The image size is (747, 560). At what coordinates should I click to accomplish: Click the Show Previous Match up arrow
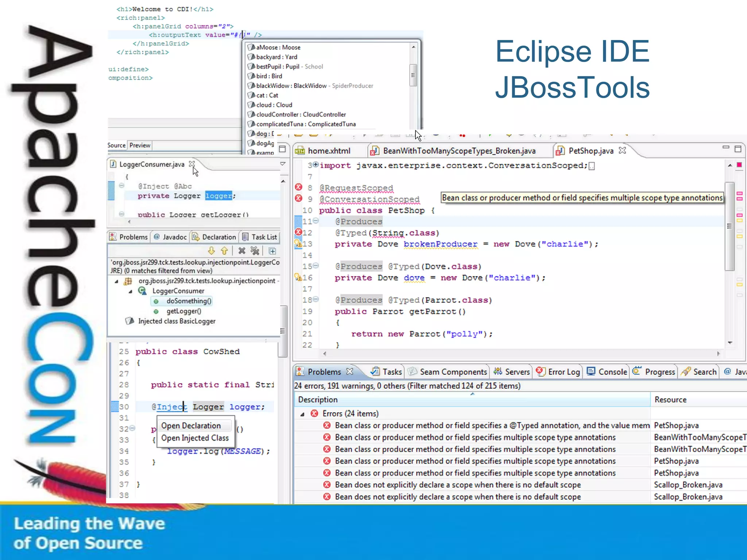pos(224,251)
